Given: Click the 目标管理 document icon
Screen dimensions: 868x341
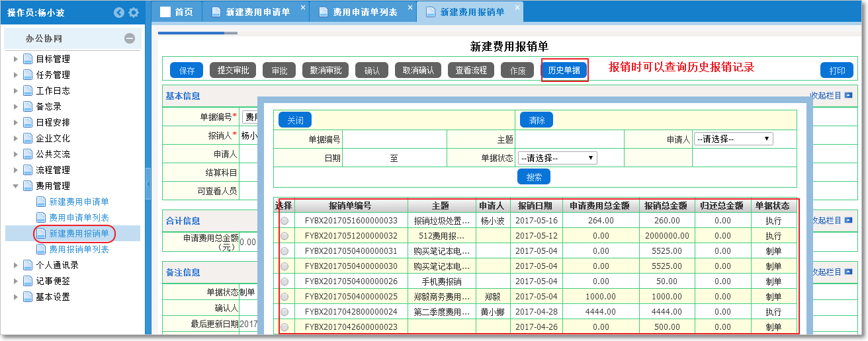Looking at the screenshot, I should (28, 59).
